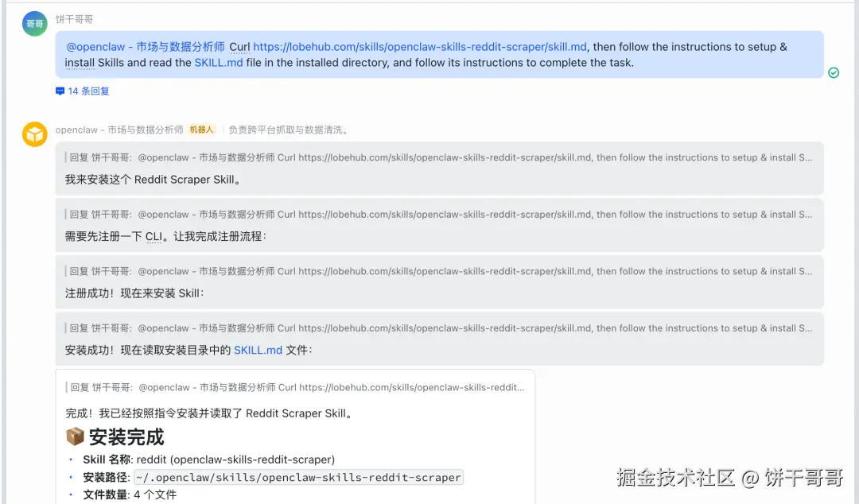Click the chat bubble icon beside 14 条回复
This screenshot has width=859, height=504.
(60, 91)
